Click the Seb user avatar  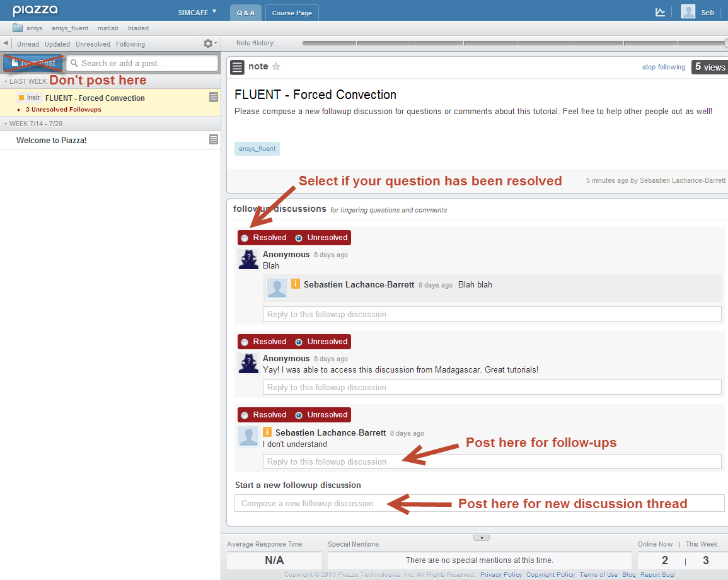point(688,11)
